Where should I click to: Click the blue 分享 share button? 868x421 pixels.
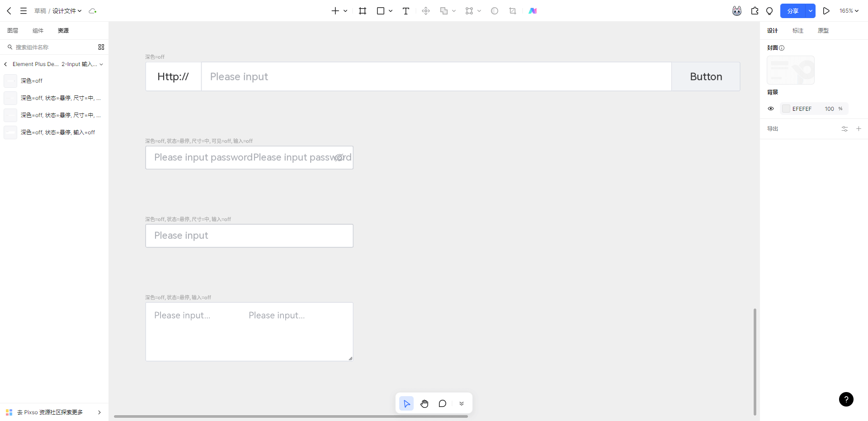tap(793, 11)
